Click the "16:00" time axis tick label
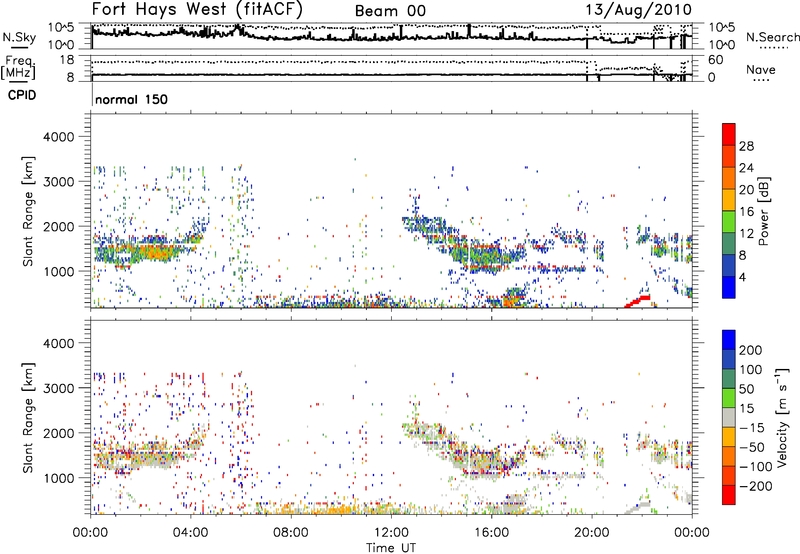The image size is (800, 554). pyautogui.click(x=491, y=533)
